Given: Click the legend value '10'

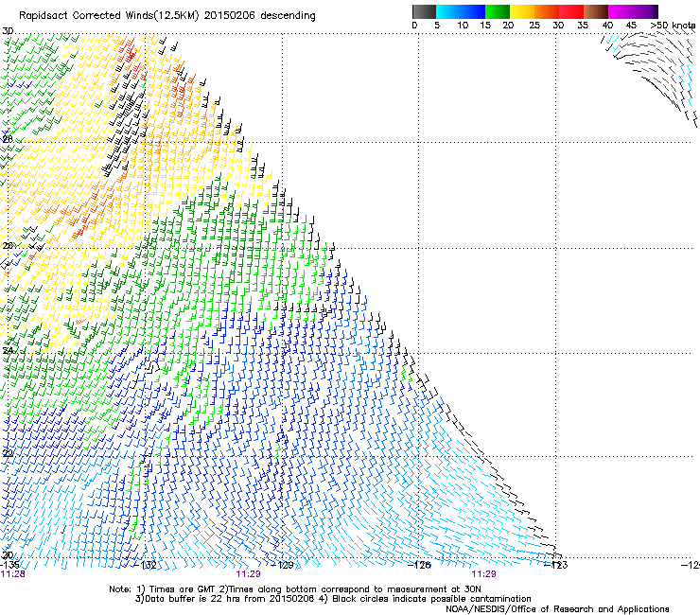Looking at the screenshot, I should (x=463, y=26).
